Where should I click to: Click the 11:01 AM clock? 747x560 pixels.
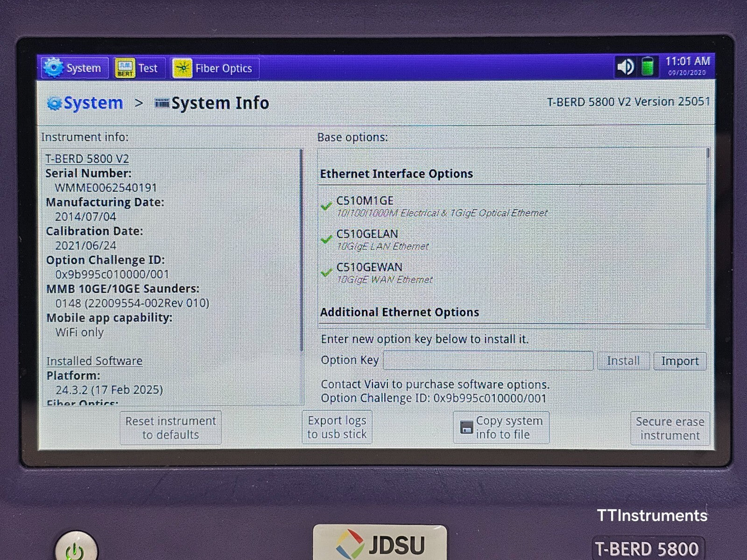point(687,61)
